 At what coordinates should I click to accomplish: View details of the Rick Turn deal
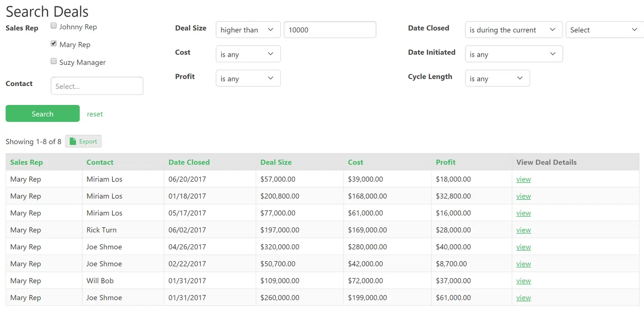(523, 230)
